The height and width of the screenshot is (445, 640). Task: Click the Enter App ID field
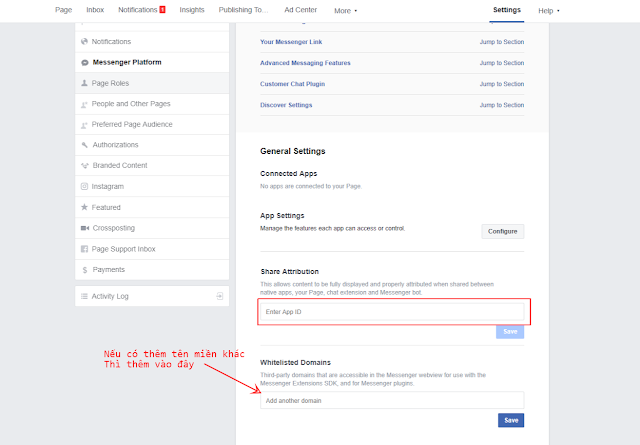click(392, 312)
